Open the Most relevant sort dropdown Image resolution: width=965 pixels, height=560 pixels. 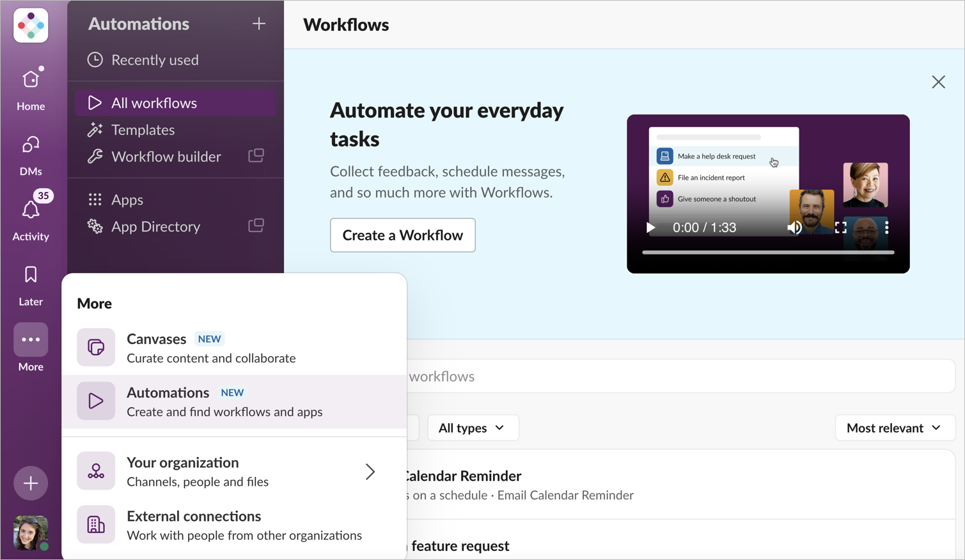click(x=895, y=428)
